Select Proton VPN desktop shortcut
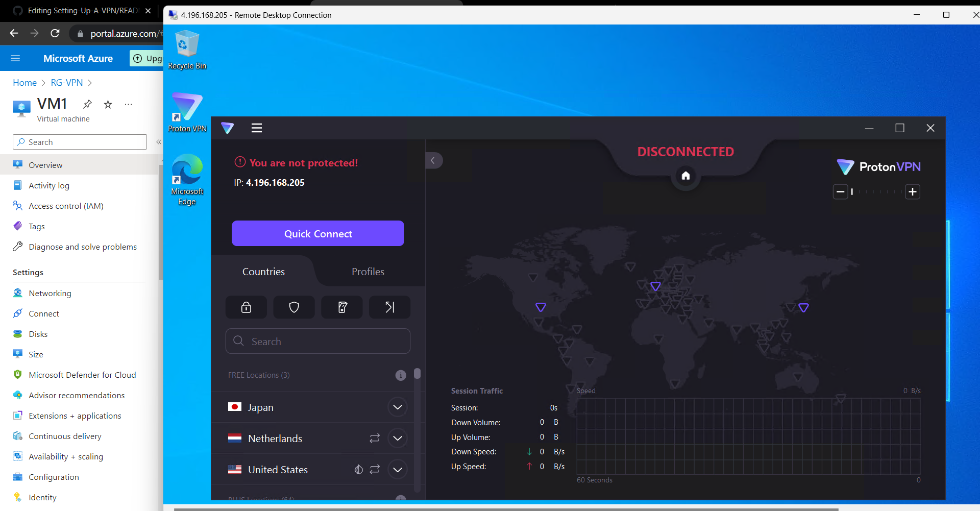Image resolution: width=980 pixels, height=511 pixels. [187, 112]
